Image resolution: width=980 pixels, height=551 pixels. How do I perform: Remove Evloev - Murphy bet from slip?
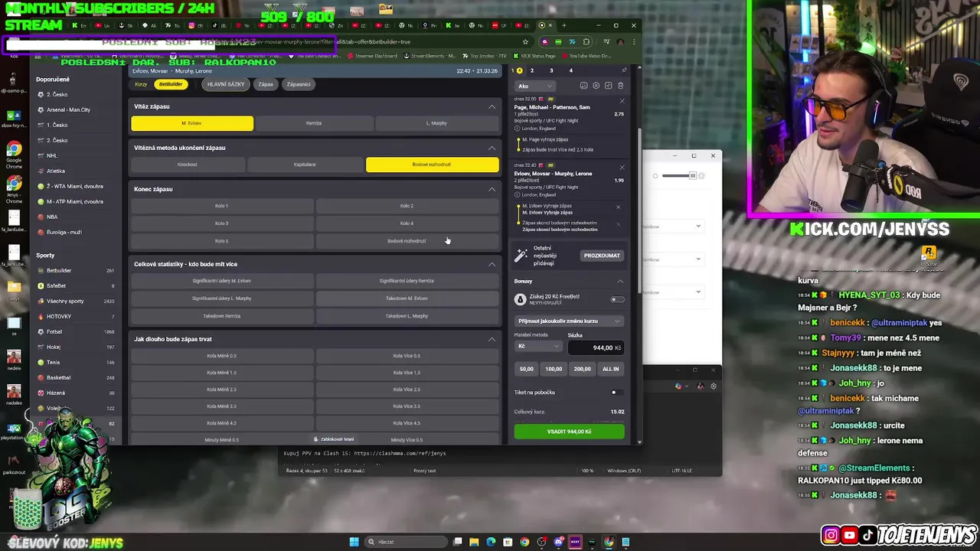622,167
